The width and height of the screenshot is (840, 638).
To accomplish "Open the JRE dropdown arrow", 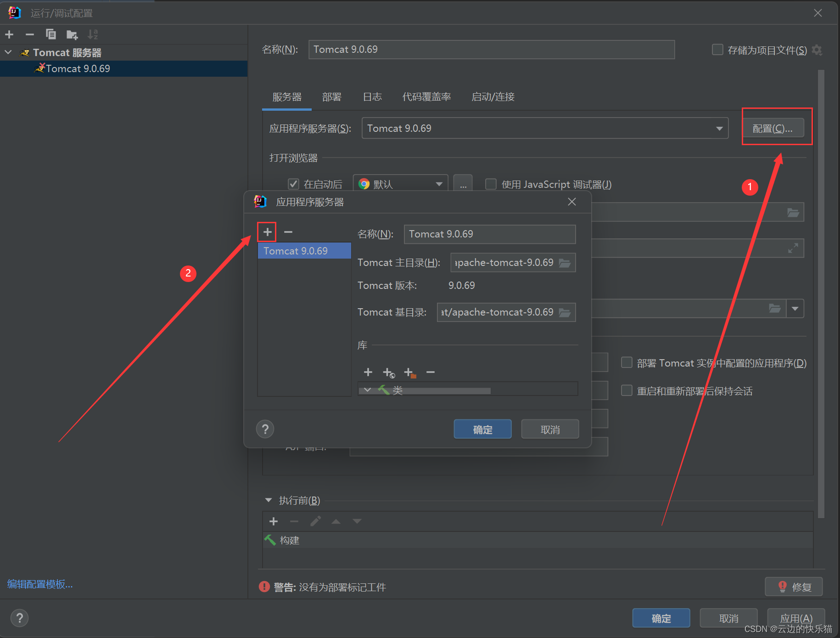I will click(x=795, y=308).
